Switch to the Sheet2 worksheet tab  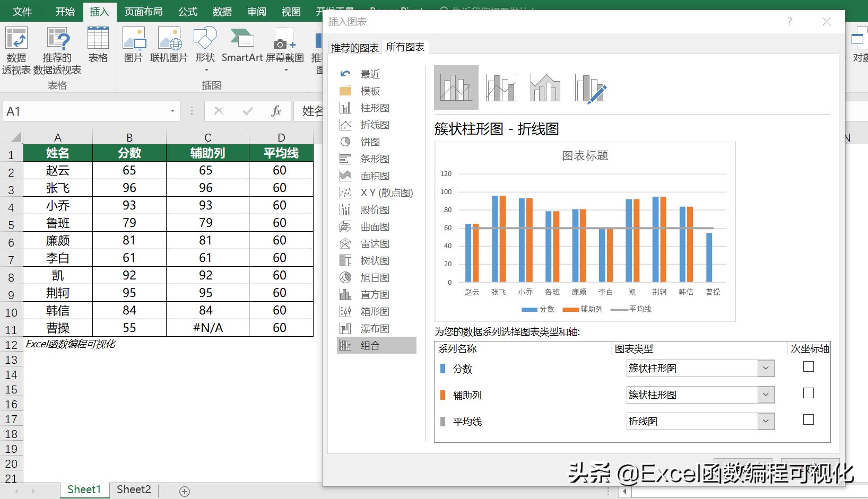coord(134,489)
